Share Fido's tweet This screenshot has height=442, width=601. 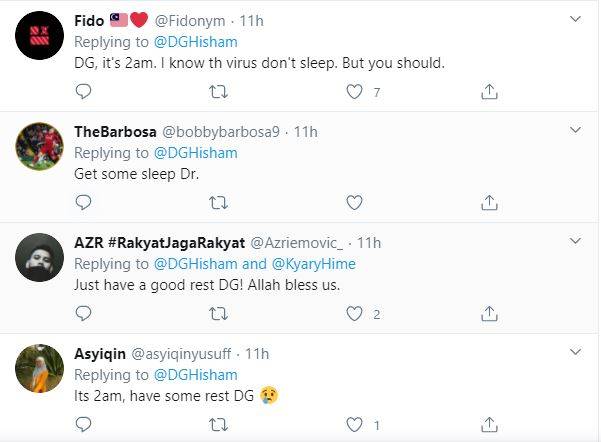pyautogui.click(x=489, y=92)
